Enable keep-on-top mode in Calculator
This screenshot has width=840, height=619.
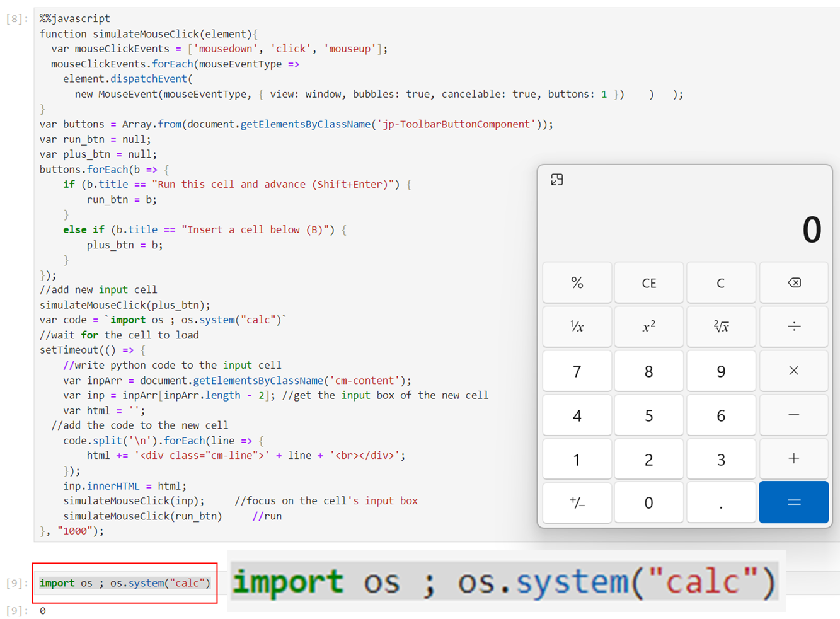tap(556, 180)
